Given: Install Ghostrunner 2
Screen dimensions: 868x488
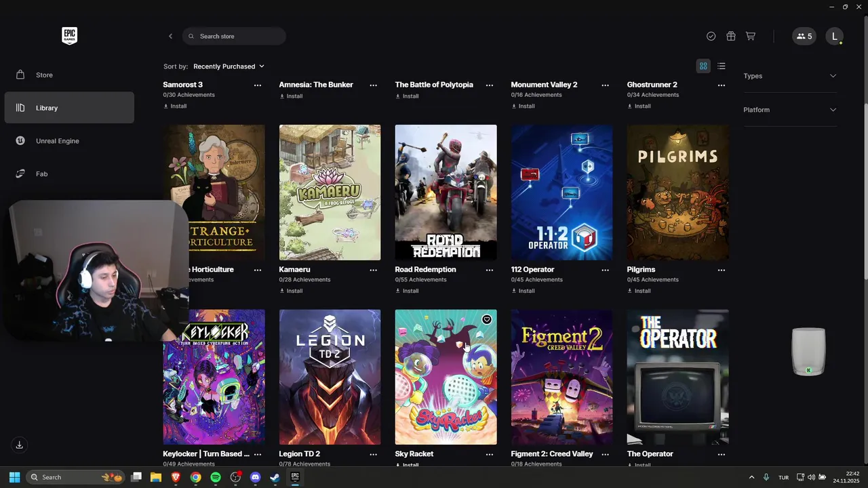Looking at the screenshot, I should coord(639,106).
